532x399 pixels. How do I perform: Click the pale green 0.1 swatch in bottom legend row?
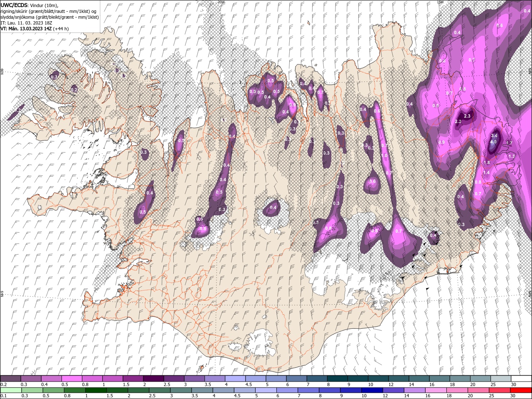11,390
